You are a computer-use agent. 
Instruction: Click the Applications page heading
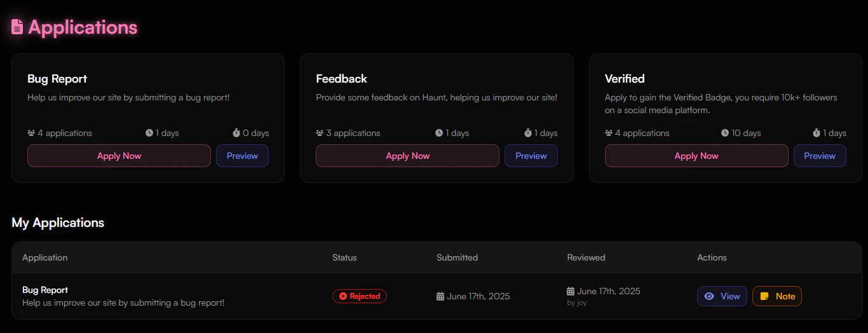[x=83, y=27]
